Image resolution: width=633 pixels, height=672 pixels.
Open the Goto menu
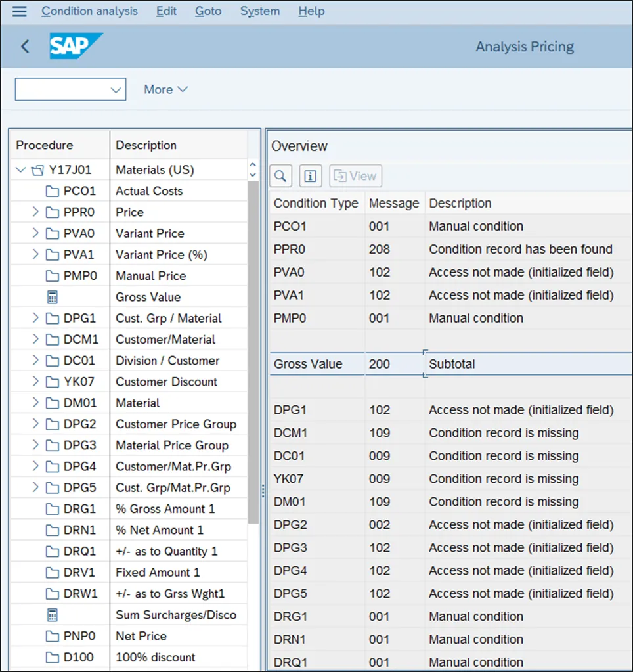(x=207, y=11)
